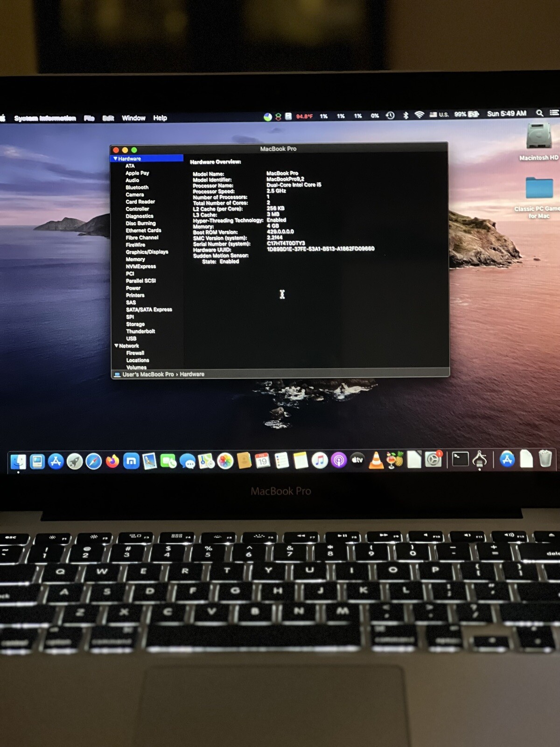The image size is (560, 747).
Task: Open Notification Center list icon
Action: coord(554,113)
